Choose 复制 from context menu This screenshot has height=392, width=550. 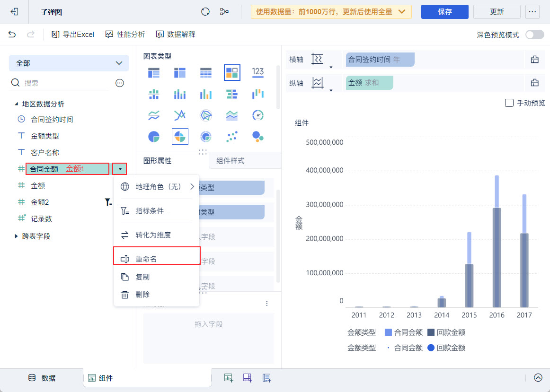click(x=157, y=277)
